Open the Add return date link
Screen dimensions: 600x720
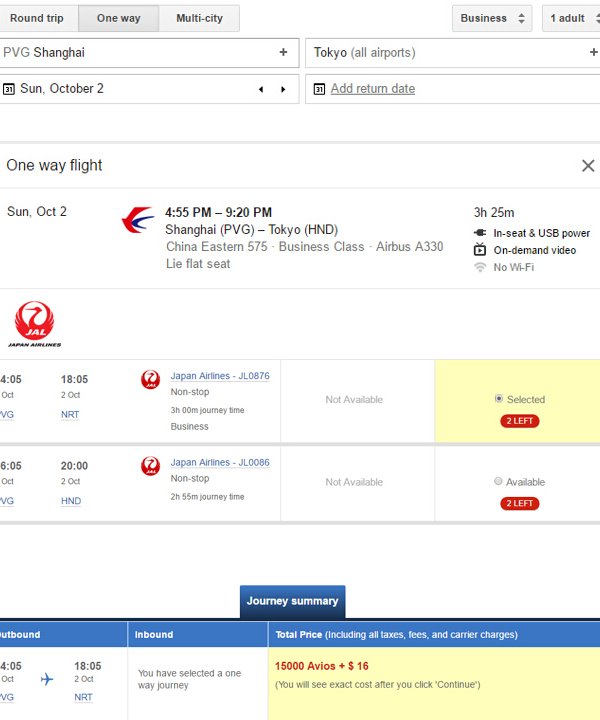[373, 89]
